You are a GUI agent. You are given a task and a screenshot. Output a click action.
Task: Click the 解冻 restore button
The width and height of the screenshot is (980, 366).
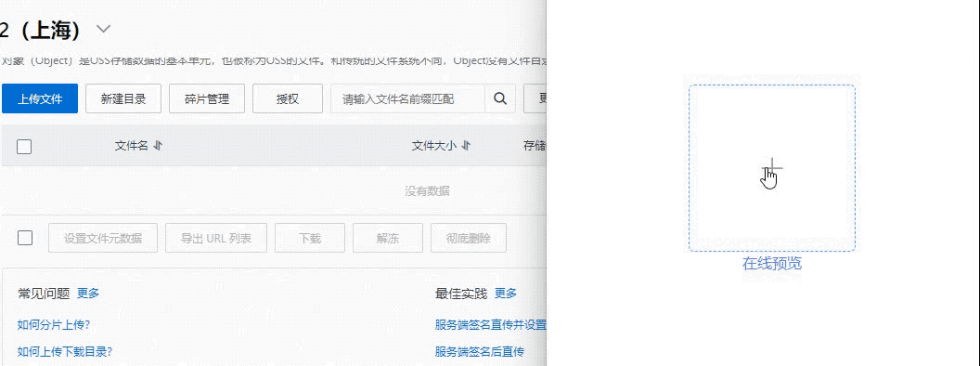388,238
